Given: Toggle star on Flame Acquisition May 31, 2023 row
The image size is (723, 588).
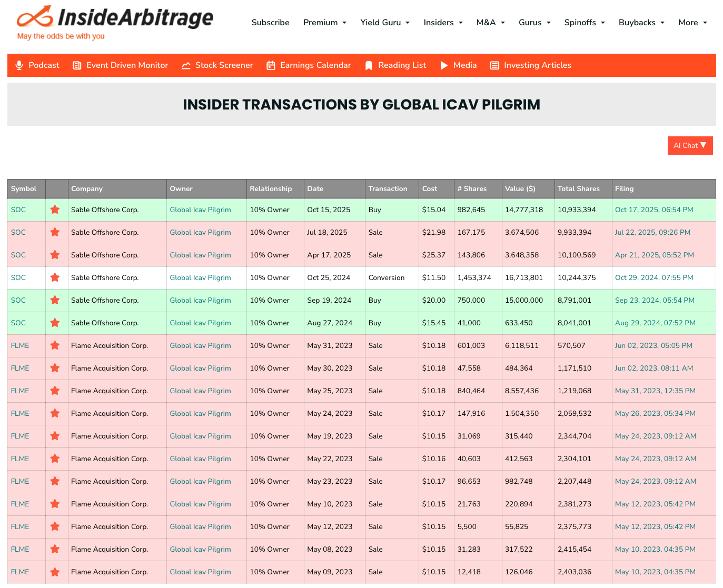Looking at the screenshot, I should coord(55,345).
